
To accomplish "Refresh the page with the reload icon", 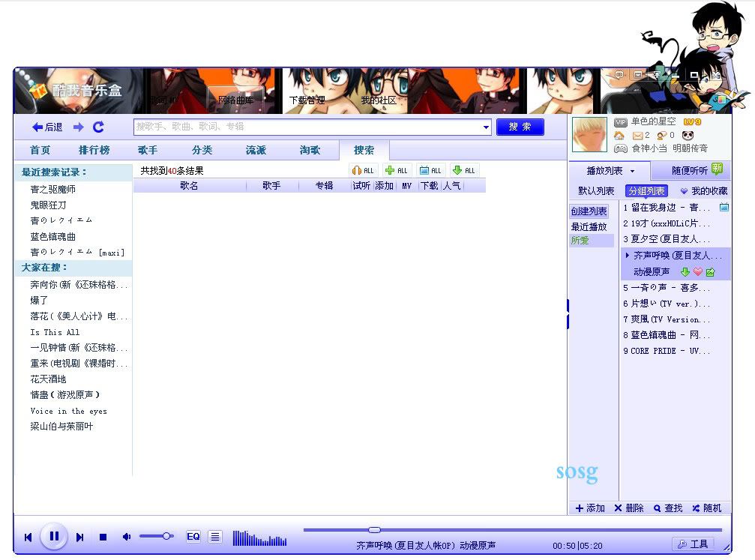I will tap(98, 127).
